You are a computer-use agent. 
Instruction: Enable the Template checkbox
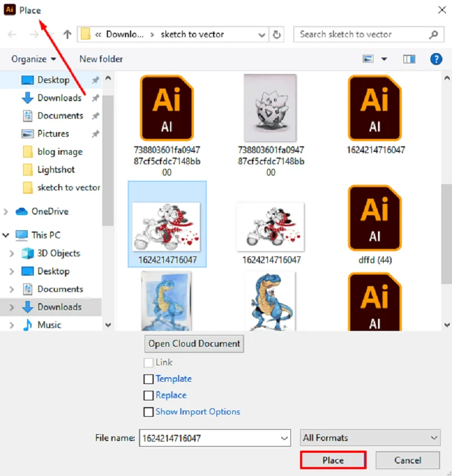[x=148, y=379]
